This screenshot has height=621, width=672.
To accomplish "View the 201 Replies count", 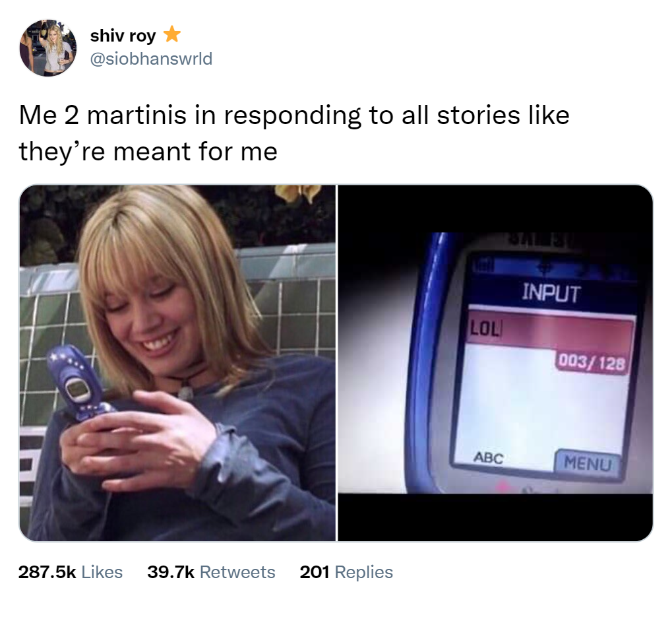I will (346, 572).
